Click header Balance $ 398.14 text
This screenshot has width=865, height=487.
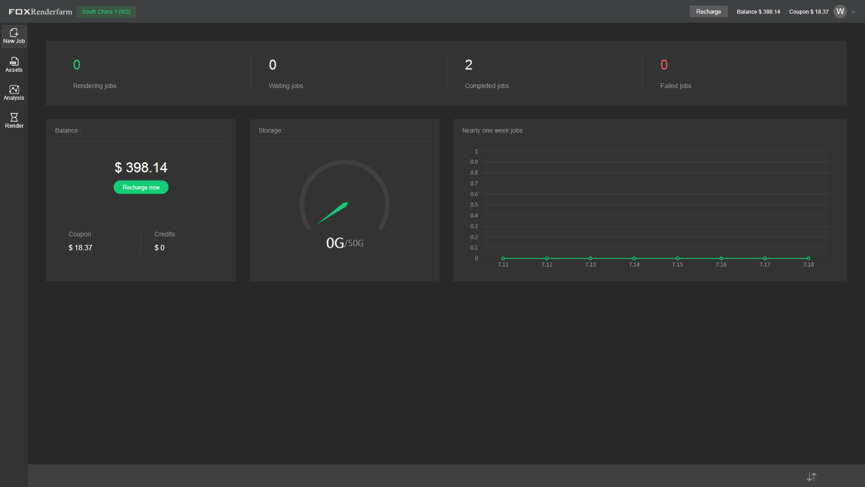tap(758, 12)
